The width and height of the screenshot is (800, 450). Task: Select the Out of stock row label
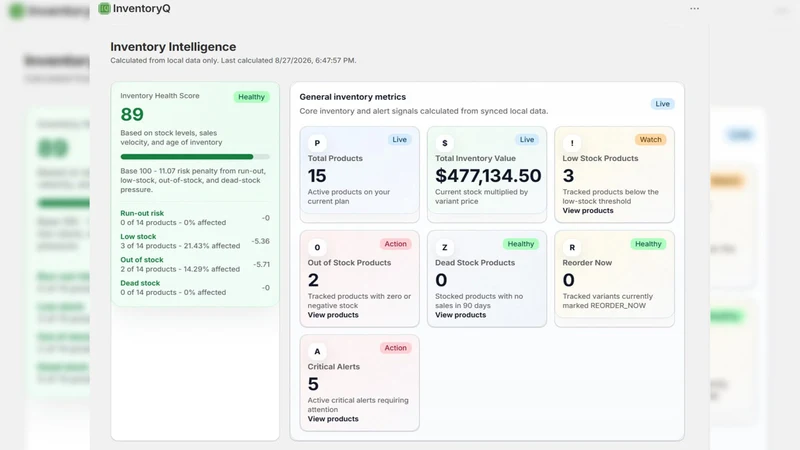[x=142, y=260]
